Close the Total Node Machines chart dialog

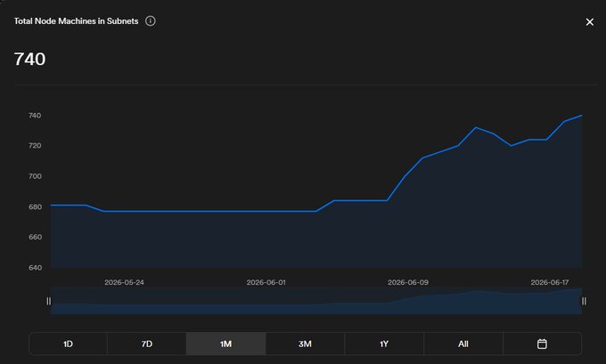pos(589,22)
